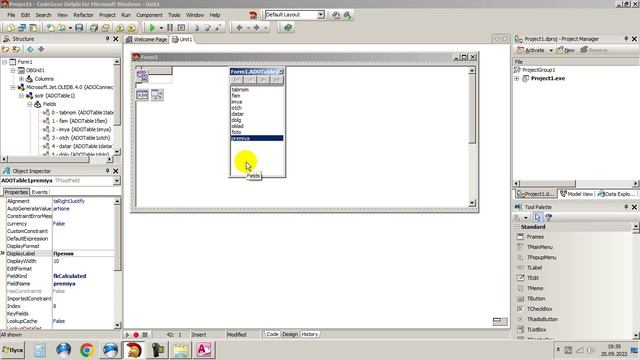640x360 pixels.
Task: Click the Set Debug Desktop icon
Action: [x=347, y=15]
